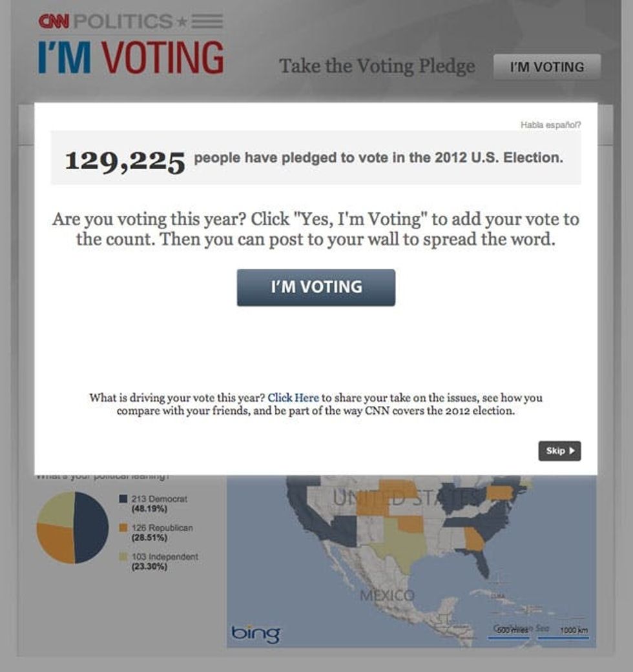Screen dimensions: 633x672
Task: Click the orange Republican legend swatch
Action: point(123,528)
